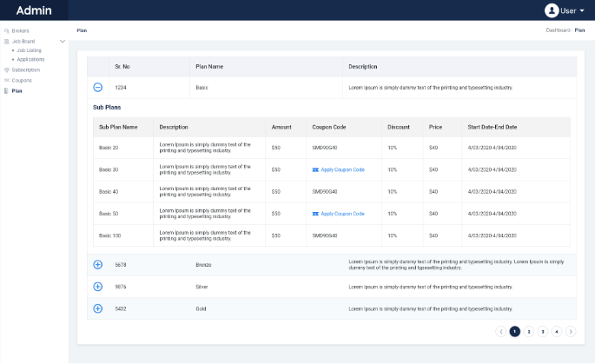Click the Plan sidebar icon

coord(7,90)
